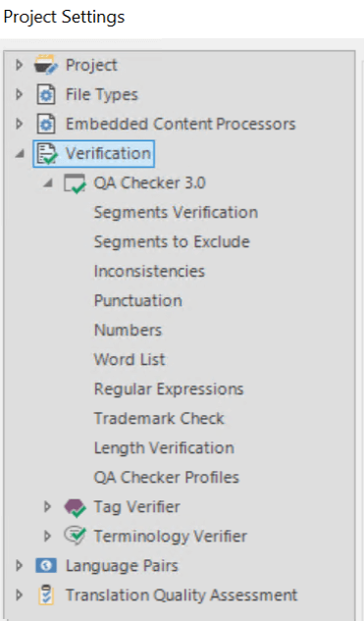Expand the Language Pairs arrow
The image size is (364, 621).
coord(19,565)
